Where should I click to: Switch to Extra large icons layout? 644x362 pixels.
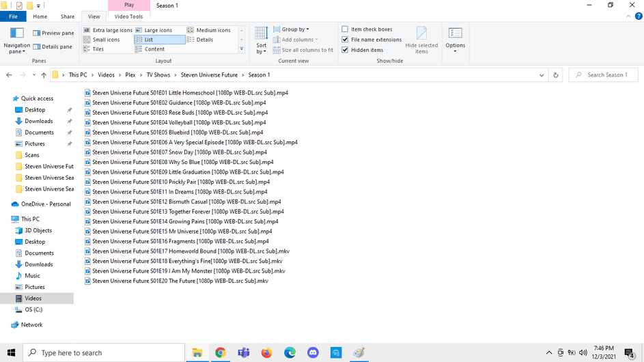[x=108, y=30]
